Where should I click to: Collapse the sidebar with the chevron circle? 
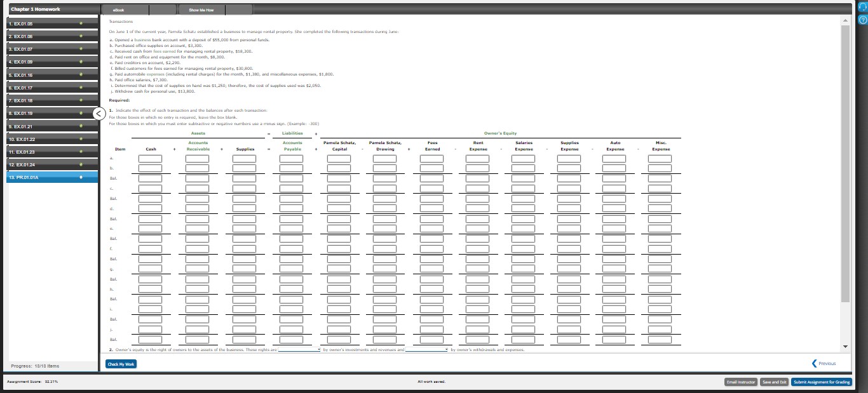99,114
